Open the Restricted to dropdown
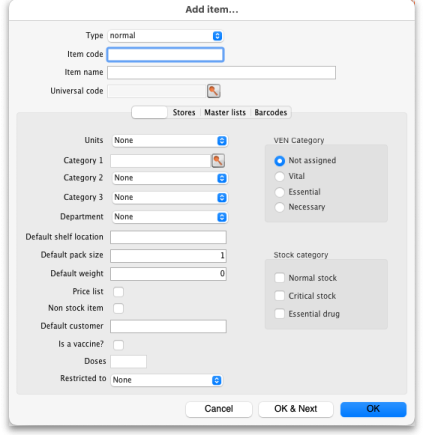Screen dimensions: 423x435 [x=167, y=380]
